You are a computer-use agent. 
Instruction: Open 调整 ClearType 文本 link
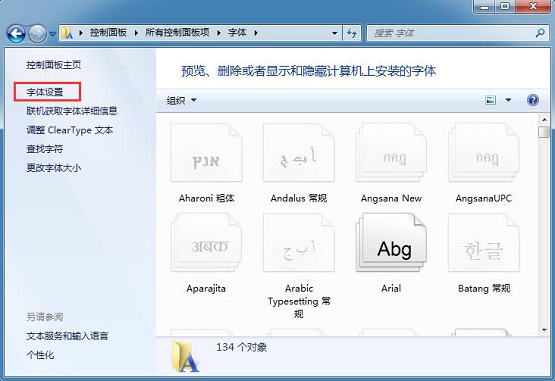click(x=70, y=130)
